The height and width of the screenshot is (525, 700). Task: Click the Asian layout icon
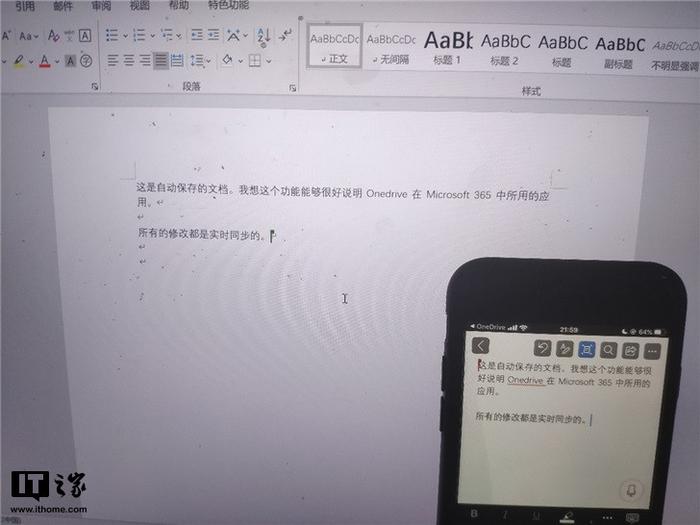pyautogui.click(x=233, y=35)
